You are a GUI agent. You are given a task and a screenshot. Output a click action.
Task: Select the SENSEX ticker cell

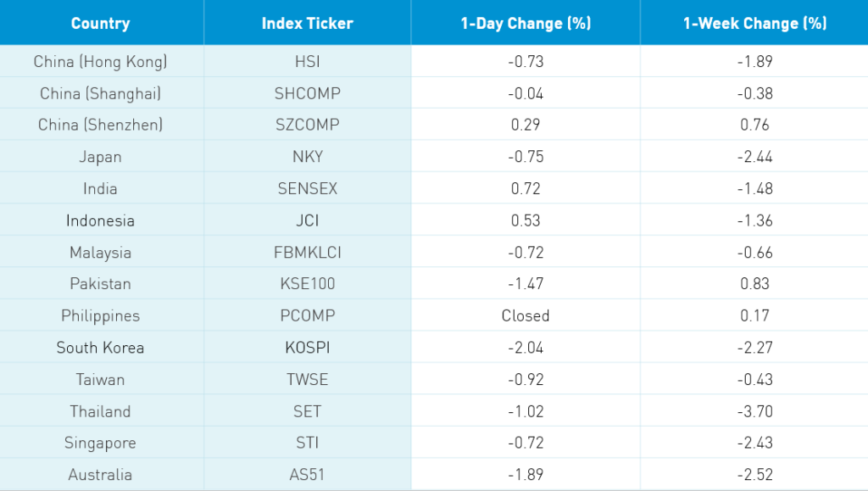pyautogui.click(x=307, y=189)
